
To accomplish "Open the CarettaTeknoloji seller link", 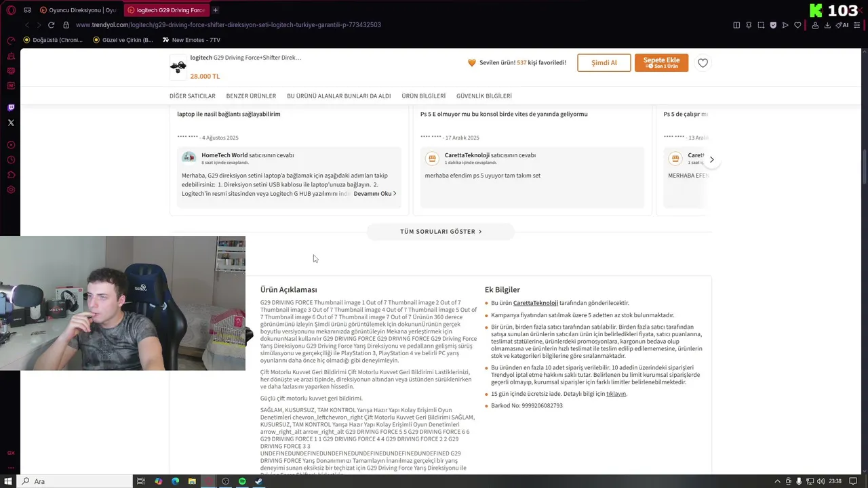I will click(536, 303).
